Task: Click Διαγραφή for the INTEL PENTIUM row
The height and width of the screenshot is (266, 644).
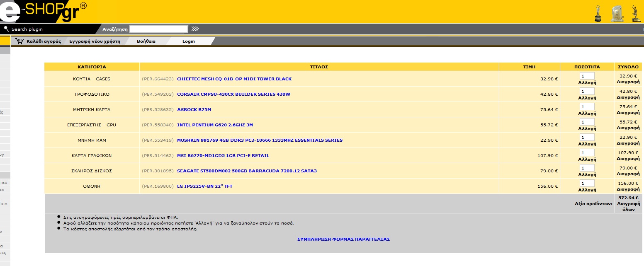Action: click(x=628, y=128)
